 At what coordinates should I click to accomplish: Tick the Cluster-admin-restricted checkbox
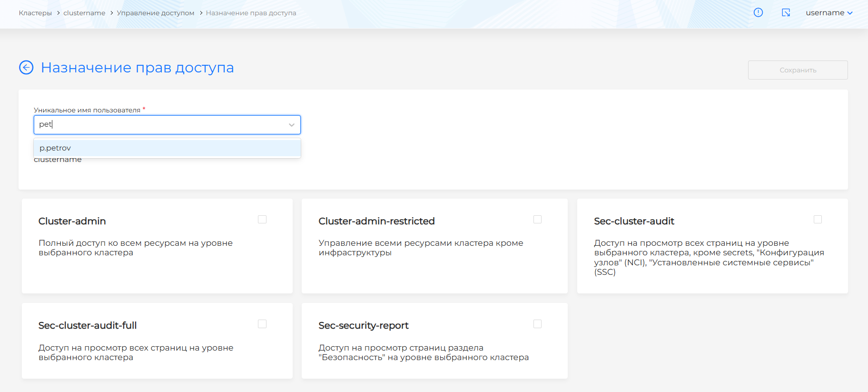(x=537, y=220)
